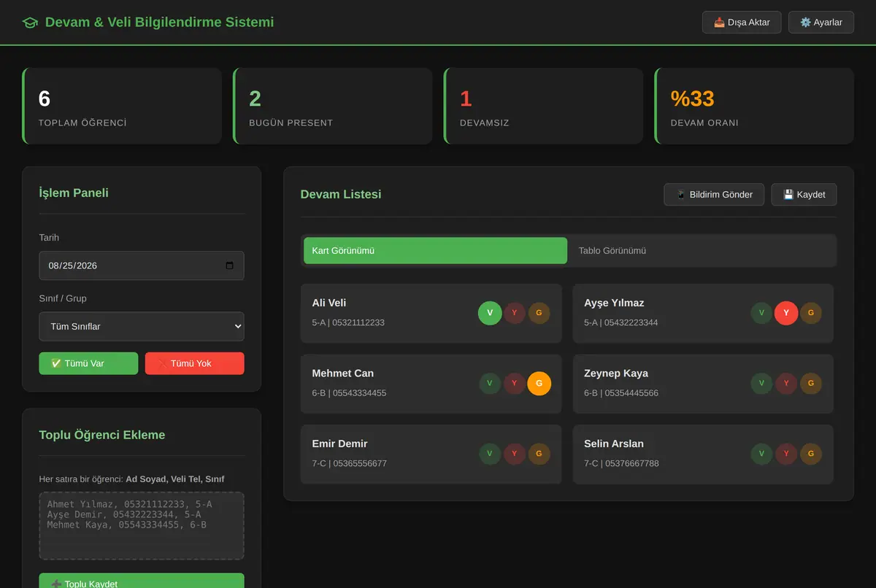Switch to Kart Görünümü tab
Image resolution: width=876 pixels, height=588 pixels.
click(x=435, y=250)
